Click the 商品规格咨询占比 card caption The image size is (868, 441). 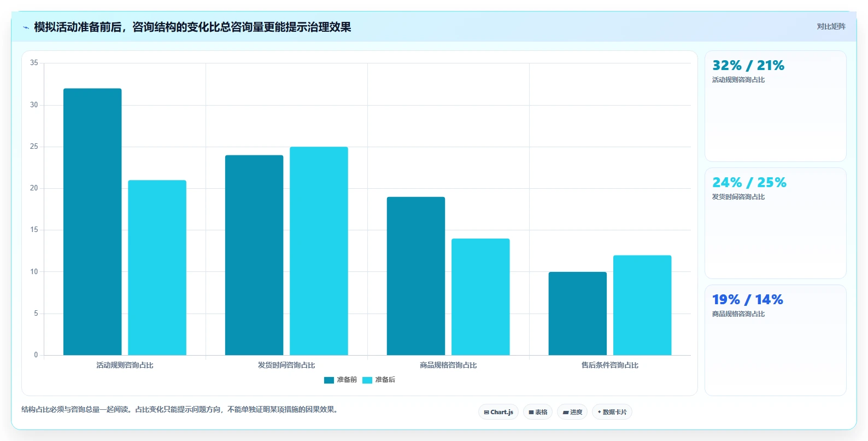738,314
